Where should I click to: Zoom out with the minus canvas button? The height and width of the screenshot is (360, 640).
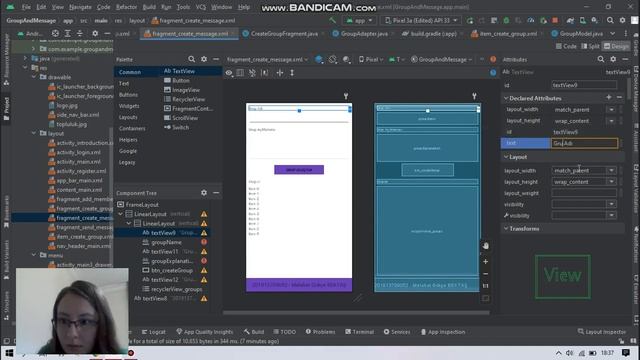(485, 274)
